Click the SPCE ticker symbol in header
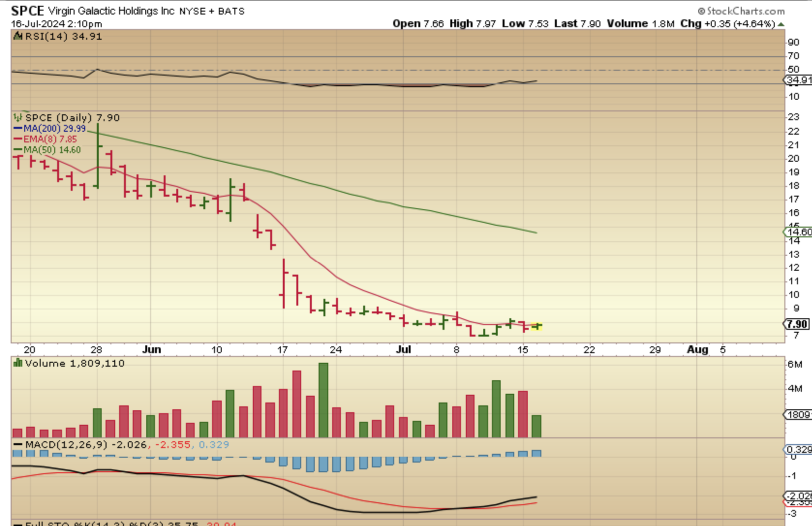The image size is (812, 526). [28, 11]
